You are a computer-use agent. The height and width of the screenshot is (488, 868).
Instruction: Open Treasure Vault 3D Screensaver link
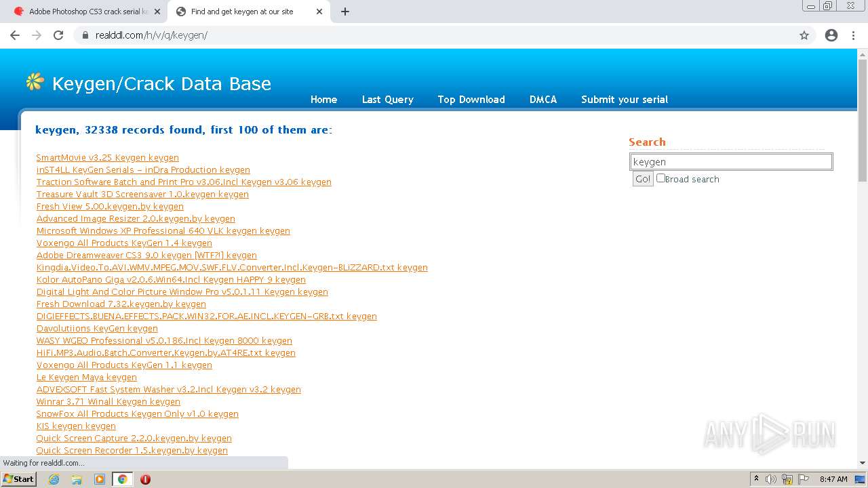pyautogui.click(x=142, y=195)
